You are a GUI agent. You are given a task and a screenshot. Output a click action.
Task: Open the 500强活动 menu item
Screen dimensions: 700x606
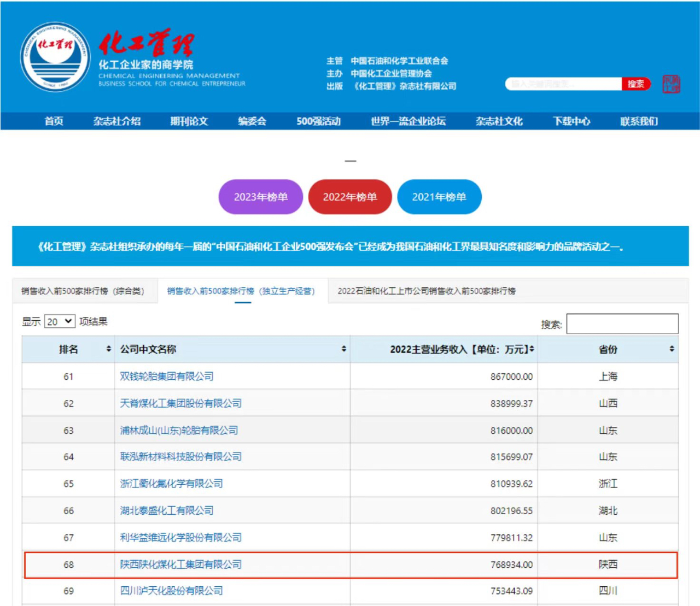click(318, 121)
